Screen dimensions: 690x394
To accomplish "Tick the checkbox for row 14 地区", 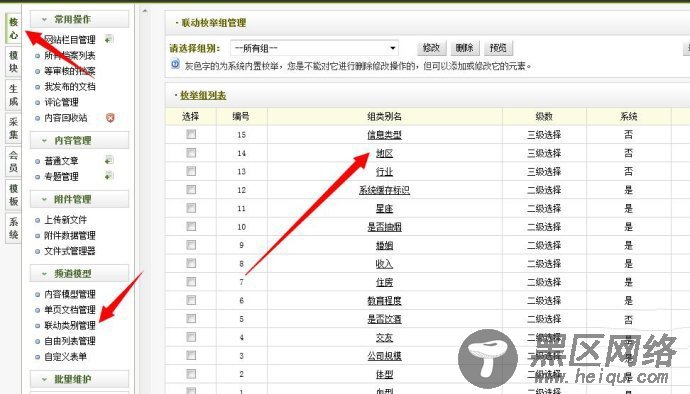I will pos(191,153).
